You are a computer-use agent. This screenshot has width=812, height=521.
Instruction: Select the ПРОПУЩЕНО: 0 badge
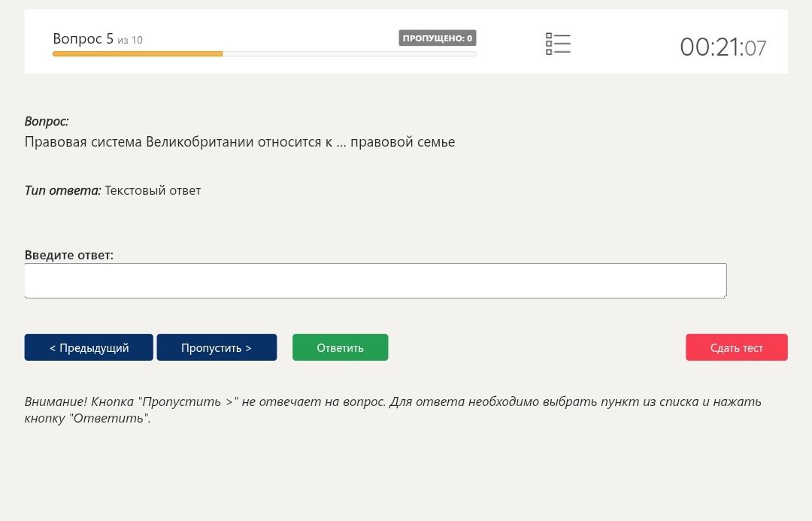pos(437,38)
